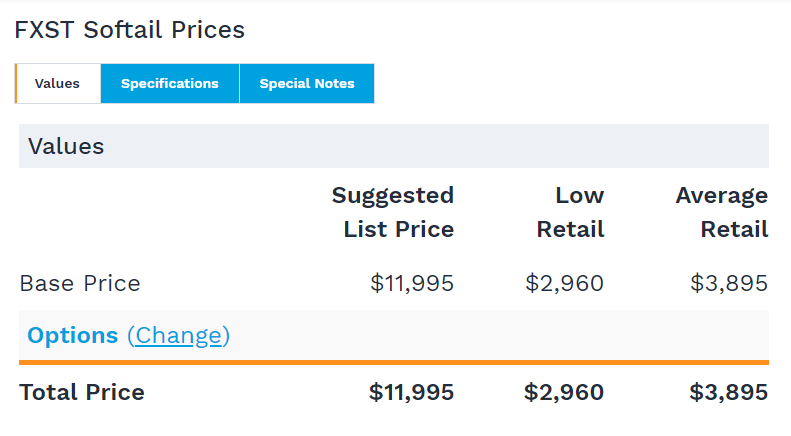Click the Base Price row label
The image size is (791, 436).
pyautogui.click(x=80, y=284)
